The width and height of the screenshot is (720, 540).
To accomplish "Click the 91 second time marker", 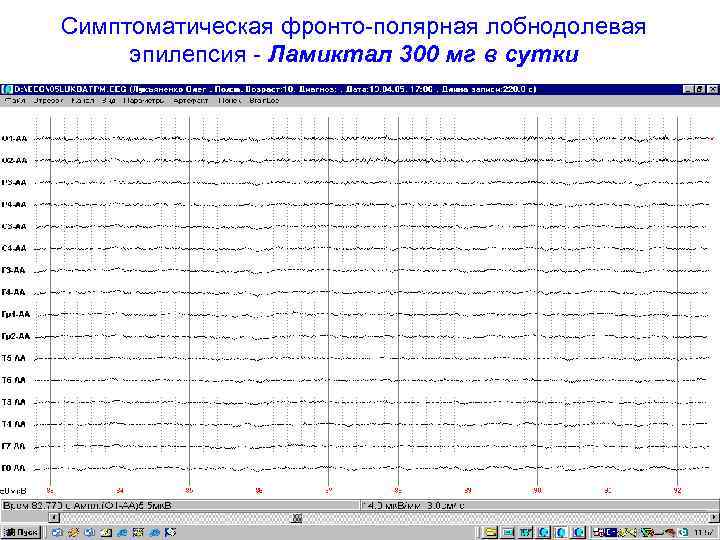I will click(x=608, y=491).
